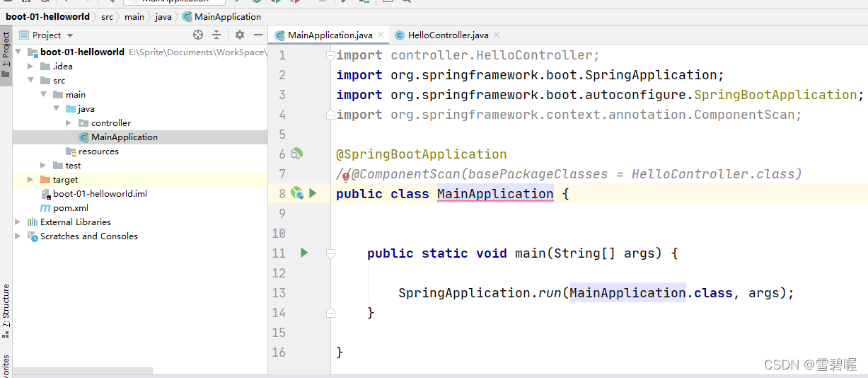Click SpringBootApplication import on line 3

pos(600,94)
